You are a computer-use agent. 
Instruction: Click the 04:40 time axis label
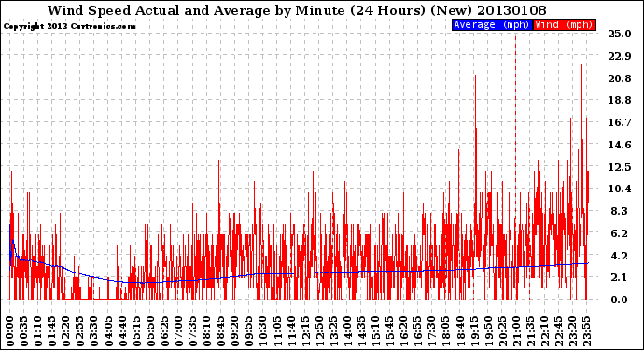click(122, 331)
